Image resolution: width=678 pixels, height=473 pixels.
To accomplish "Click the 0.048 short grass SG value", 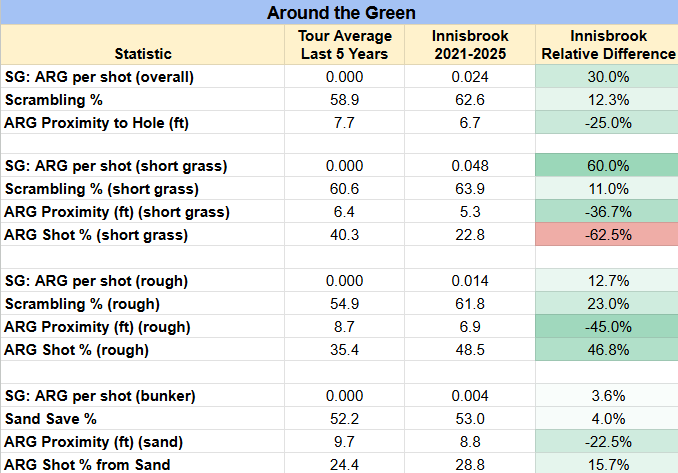I will coord(470,165).
